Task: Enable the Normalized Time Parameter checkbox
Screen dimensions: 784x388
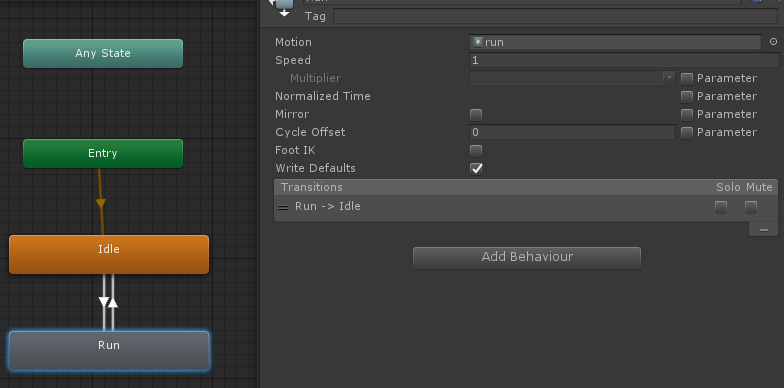Action: coord(687,96)
